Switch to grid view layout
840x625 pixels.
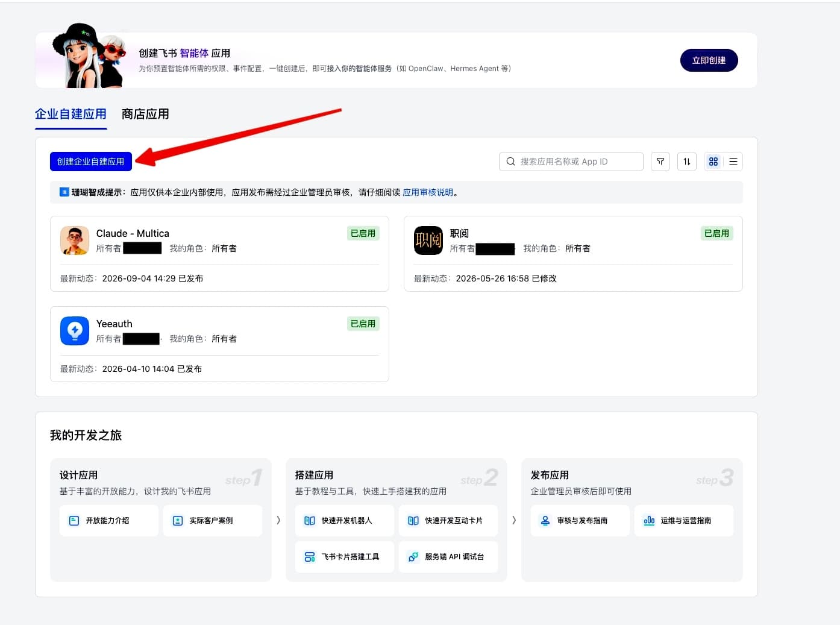pyautogui.click(x=713, y=162)
